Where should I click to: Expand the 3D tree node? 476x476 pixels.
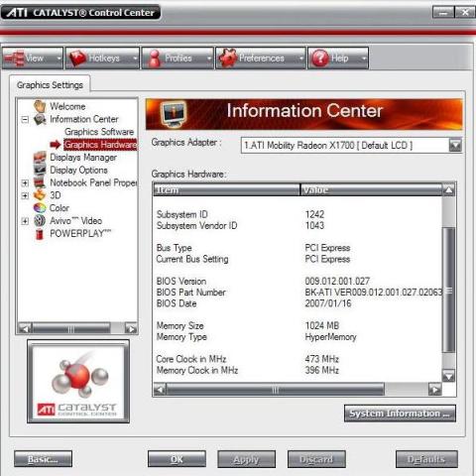point(25,195)
